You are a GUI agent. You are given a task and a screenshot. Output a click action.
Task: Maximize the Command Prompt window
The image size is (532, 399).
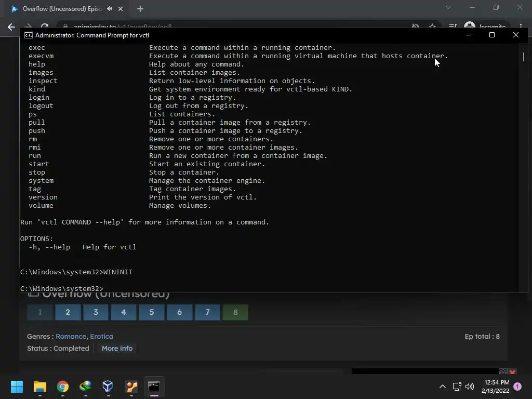pyautogui.click(x=492, y=35)
